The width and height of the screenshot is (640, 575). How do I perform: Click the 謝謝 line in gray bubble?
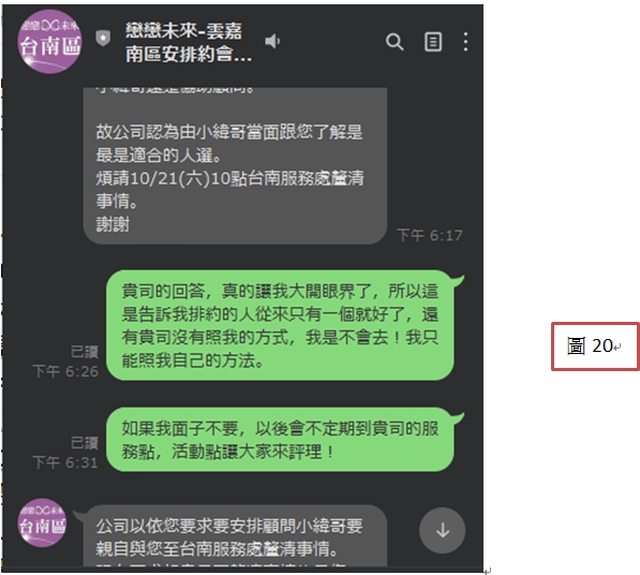coord(113,224)
